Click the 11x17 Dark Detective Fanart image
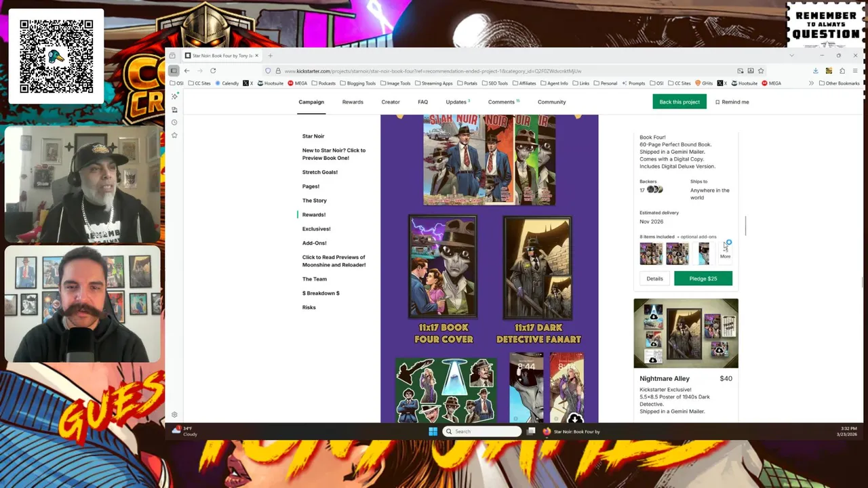The width and height of the screenshot is (868, 488). click(538, 267)
